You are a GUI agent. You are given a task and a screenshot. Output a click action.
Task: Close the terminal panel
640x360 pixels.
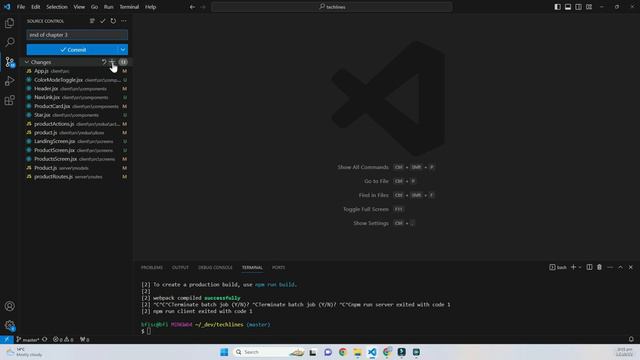pyautogui.click(x=631, y=267)
